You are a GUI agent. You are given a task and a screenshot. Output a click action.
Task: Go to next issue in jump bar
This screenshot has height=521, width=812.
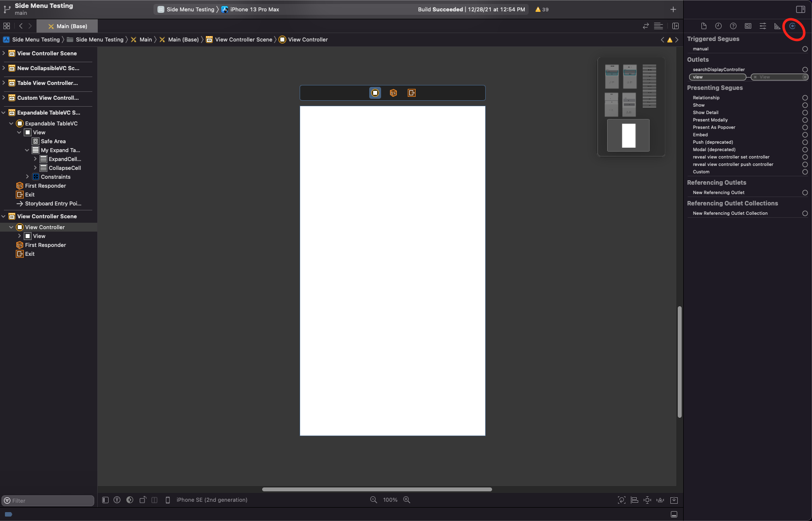click(x=677, y=40)
